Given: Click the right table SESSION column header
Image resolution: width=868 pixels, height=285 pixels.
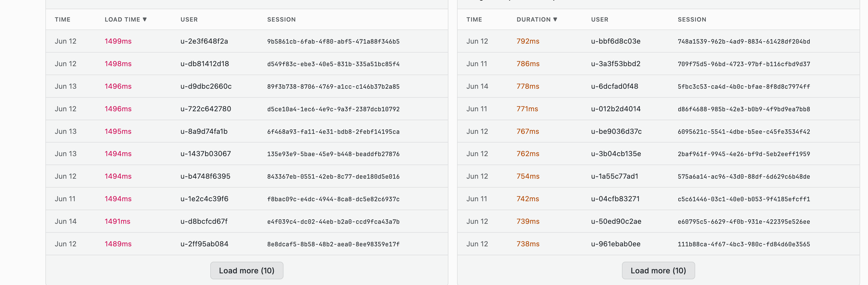Looking at the screenshot, I should 692,20.
